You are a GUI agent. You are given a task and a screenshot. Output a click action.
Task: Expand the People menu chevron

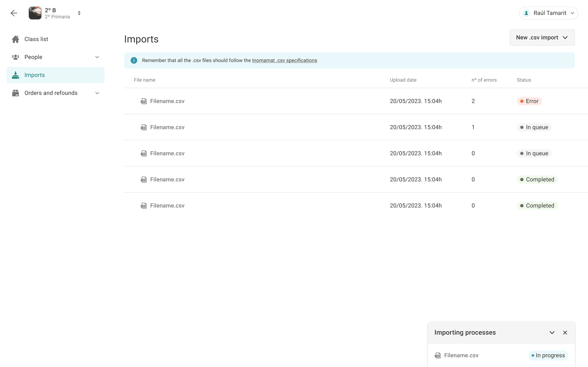pyautogui.click(x=97, y=57)
